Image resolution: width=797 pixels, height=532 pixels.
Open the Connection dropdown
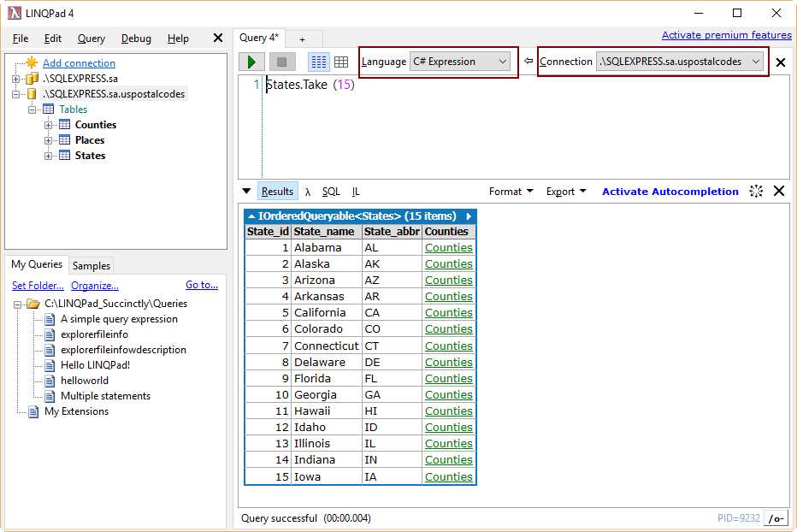[680, 62]
